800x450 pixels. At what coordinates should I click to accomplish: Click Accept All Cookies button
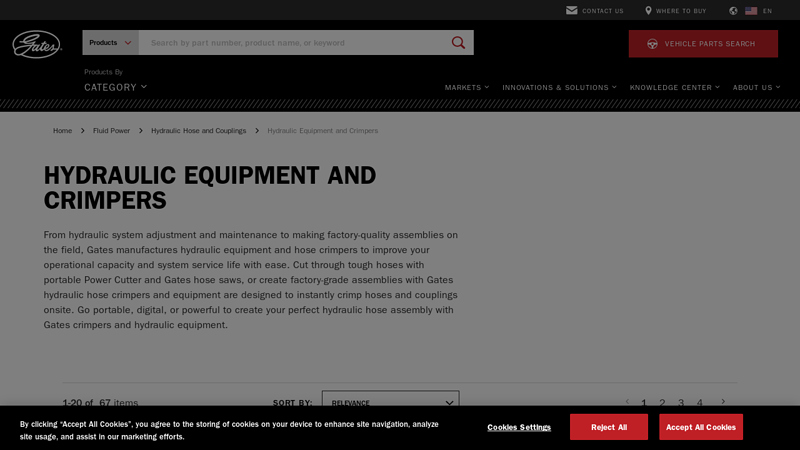[x=701, y=427]
